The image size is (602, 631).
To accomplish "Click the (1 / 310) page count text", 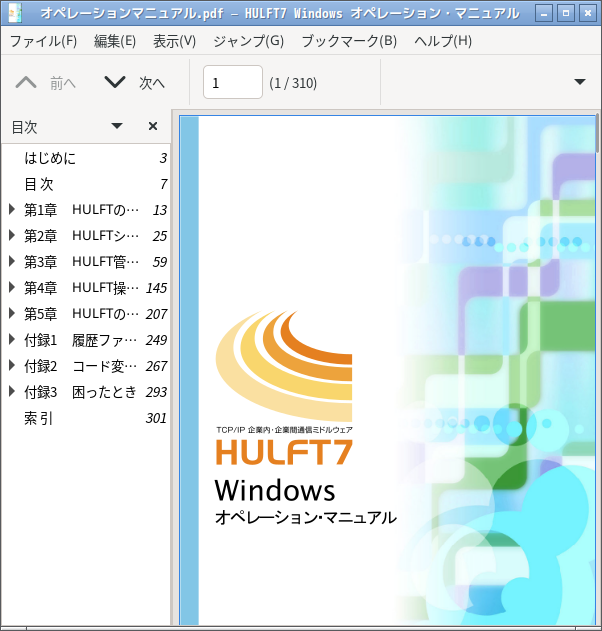I will pyautogui.click(x=293, y=83).
